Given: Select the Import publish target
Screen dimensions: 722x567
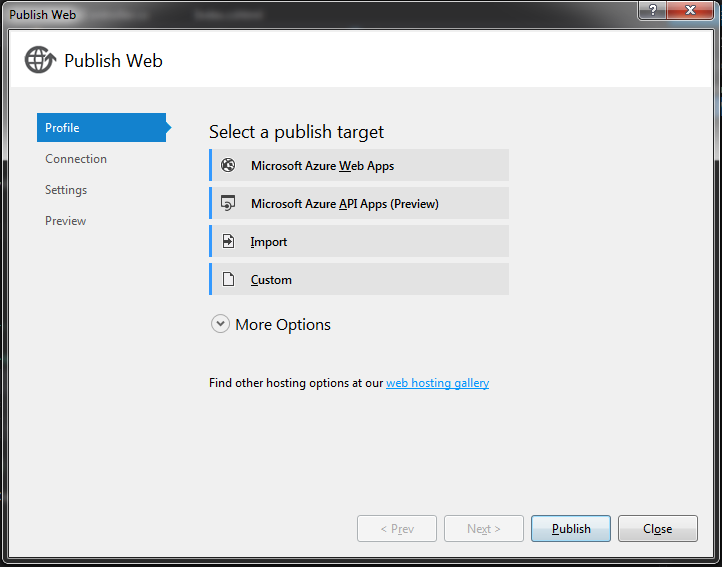Looking at the screenshot, I should point(359,241).
